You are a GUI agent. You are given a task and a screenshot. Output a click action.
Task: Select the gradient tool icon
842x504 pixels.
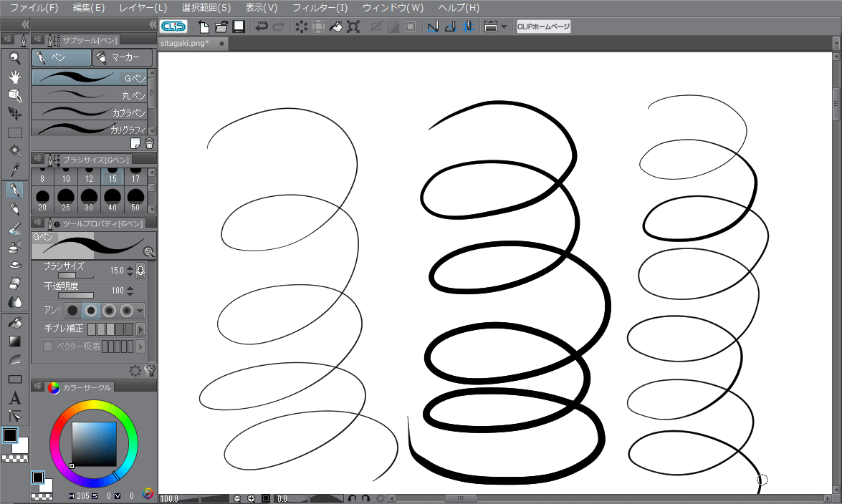[x=14, y=341]
